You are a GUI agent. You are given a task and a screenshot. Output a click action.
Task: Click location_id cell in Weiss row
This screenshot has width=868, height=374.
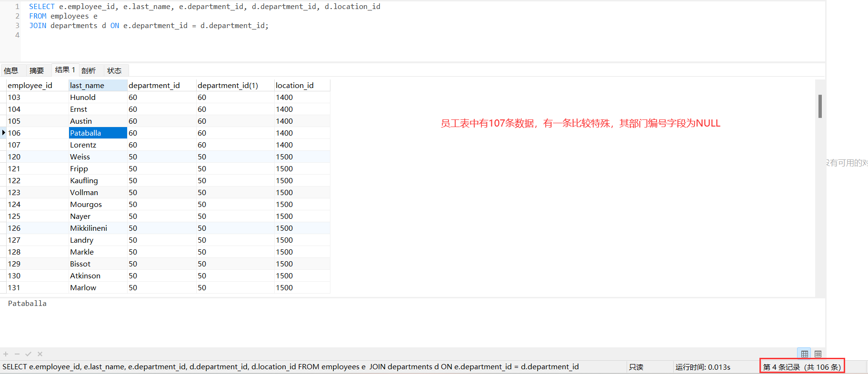[x=302, y=157]
